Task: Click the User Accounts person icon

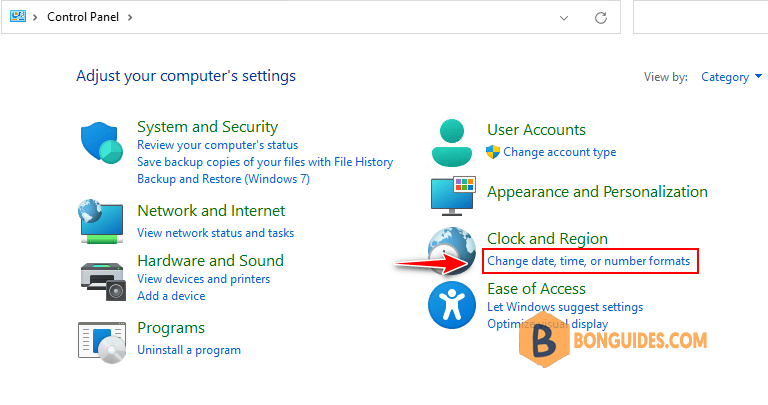Action: pos(452,143)
